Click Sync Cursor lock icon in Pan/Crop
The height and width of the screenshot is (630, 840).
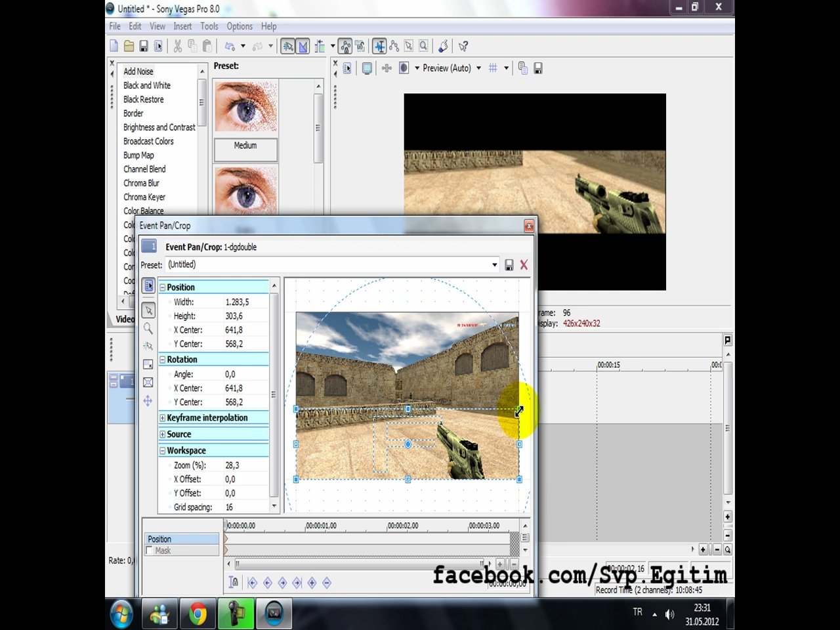[x=233, y=582]
